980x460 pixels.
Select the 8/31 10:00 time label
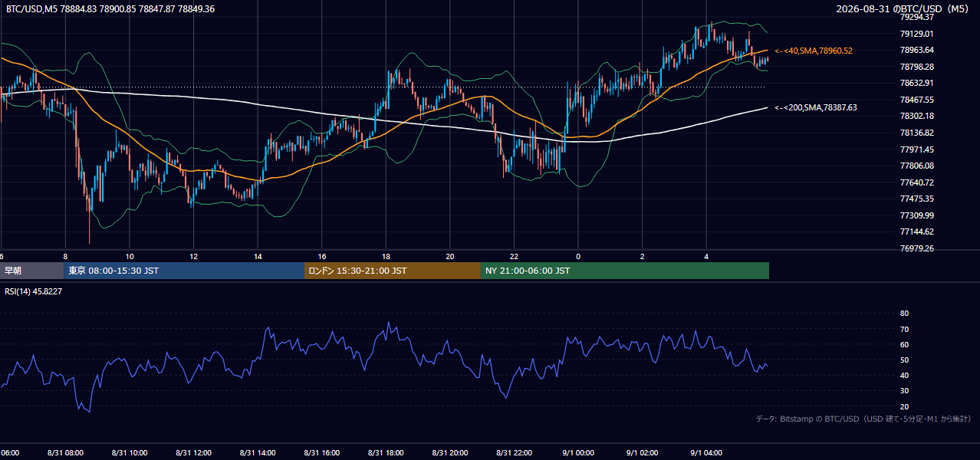130,453
